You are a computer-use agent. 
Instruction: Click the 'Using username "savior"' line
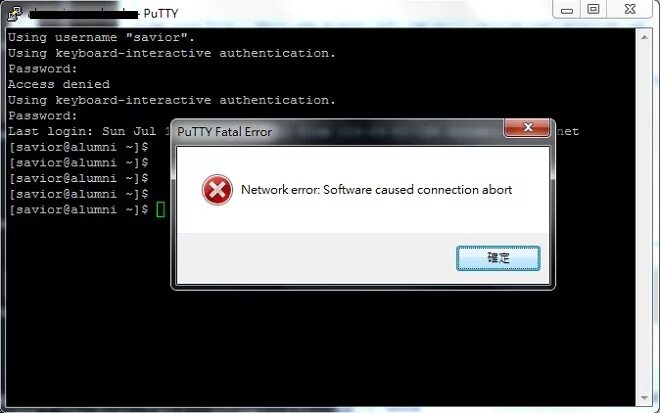coord(101,37)
